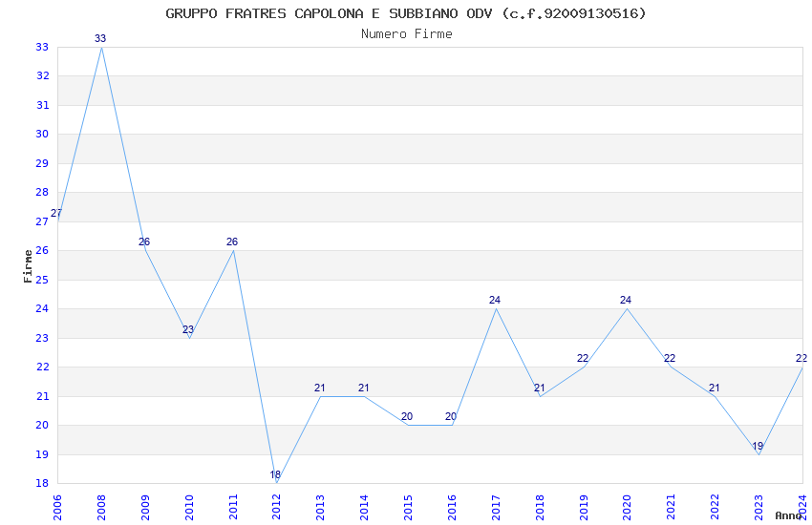The height and width of the screenshot is (525, 812).
Task: Click the y-axis tick label 29
Action: [x=42, y=163]
